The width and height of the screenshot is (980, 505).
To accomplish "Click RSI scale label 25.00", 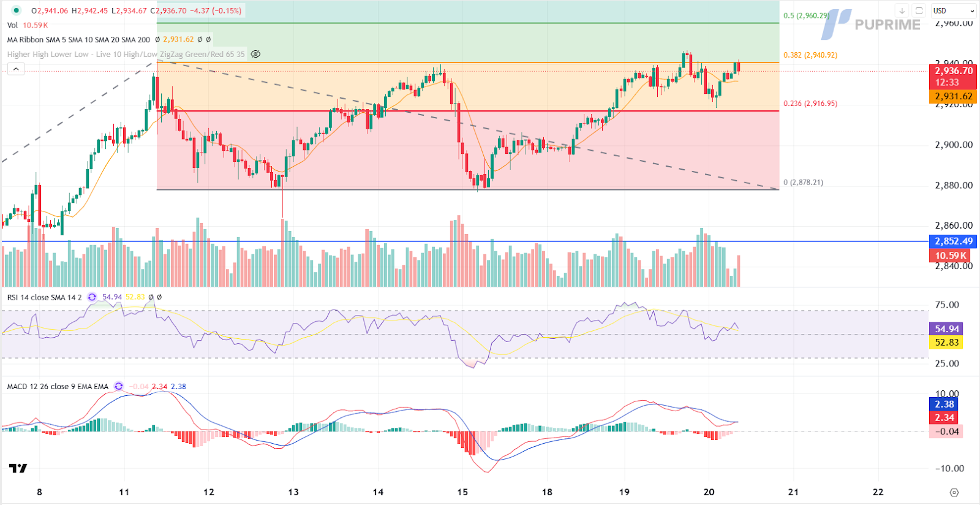I will point(947,364).
